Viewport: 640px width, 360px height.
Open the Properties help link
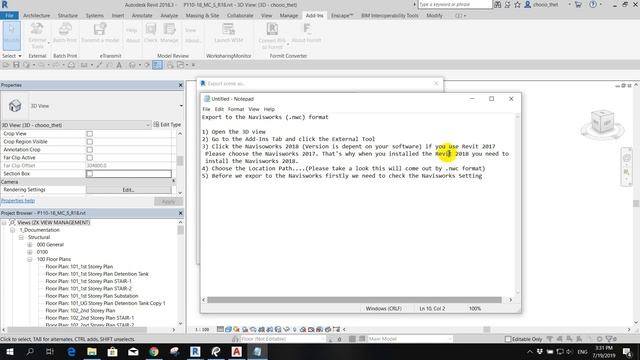coord(18,201)
